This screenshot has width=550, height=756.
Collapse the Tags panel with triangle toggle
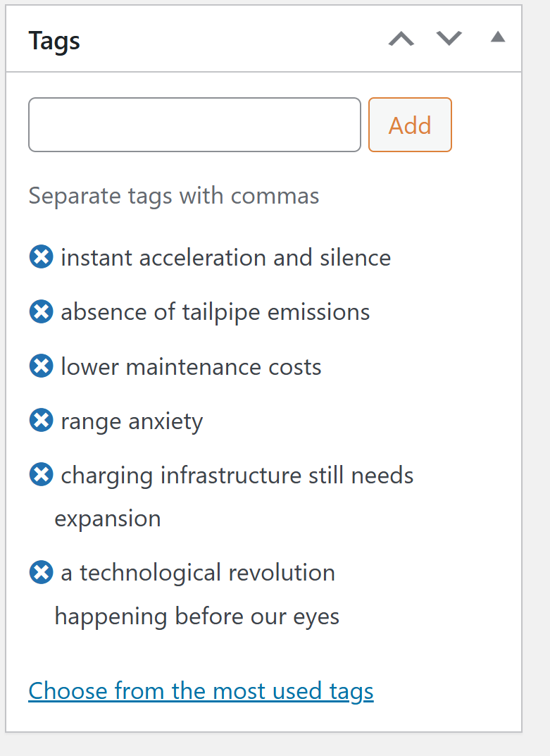pos(498,37)
